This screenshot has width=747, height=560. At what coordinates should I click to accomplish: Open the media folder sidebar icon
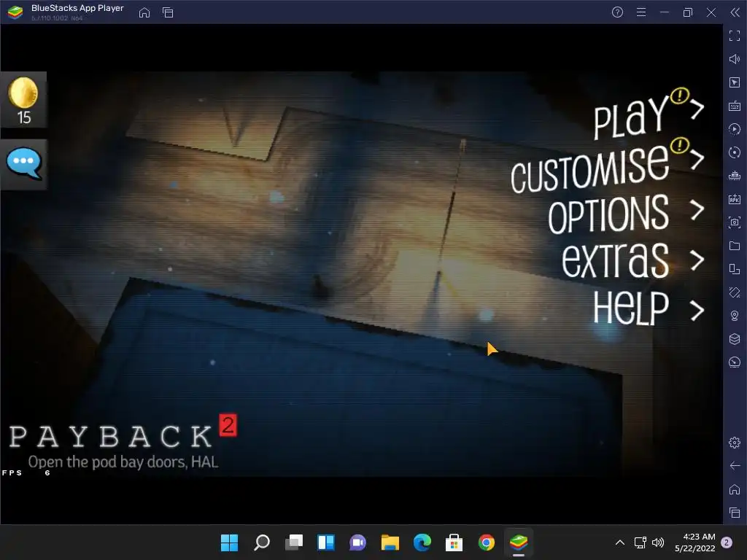coord(735,246)
